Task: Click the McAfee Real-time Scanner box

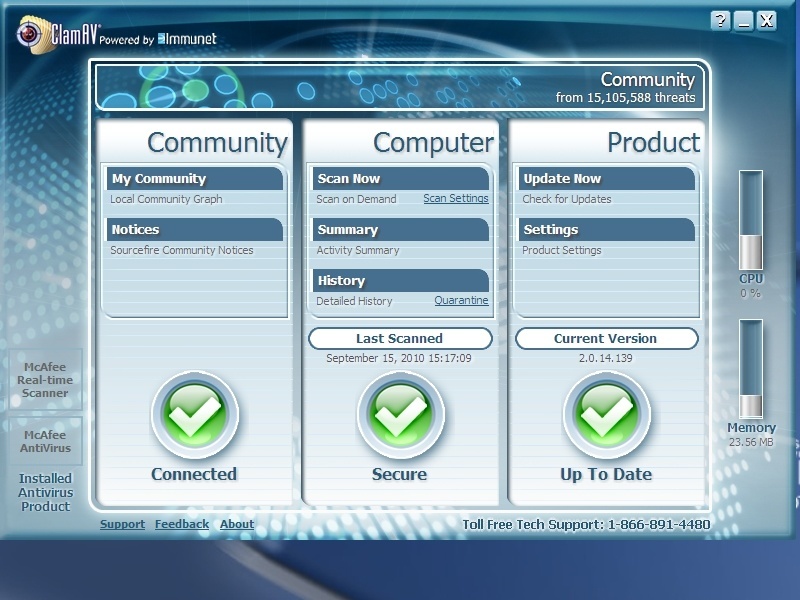Action: (x=45, y=380)
